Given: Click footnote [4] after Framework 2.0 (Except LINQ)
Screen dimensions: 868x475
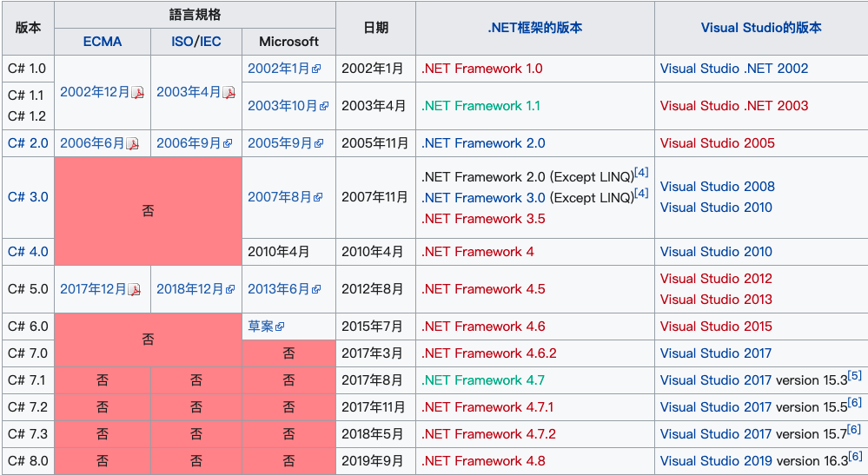Looking at the screenshot, I should click(x=641, y=173).
